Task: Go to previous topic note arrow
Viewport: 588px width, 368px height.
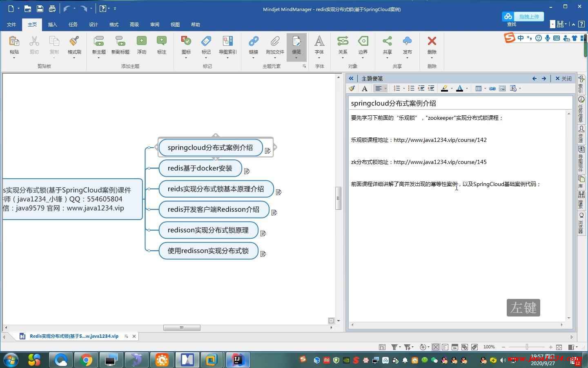Action: tap(535, 79)
